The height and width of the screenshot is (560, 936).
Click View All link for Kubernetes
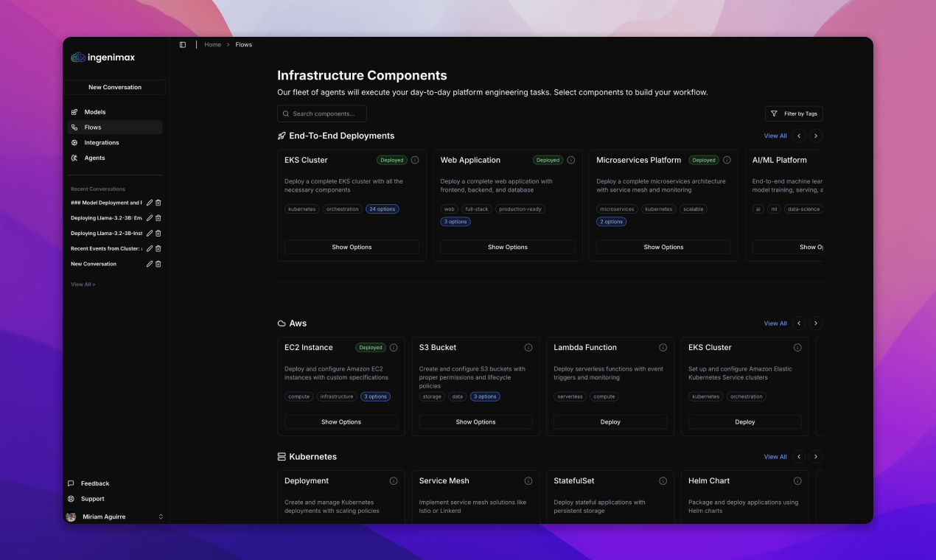click(775, 457)
